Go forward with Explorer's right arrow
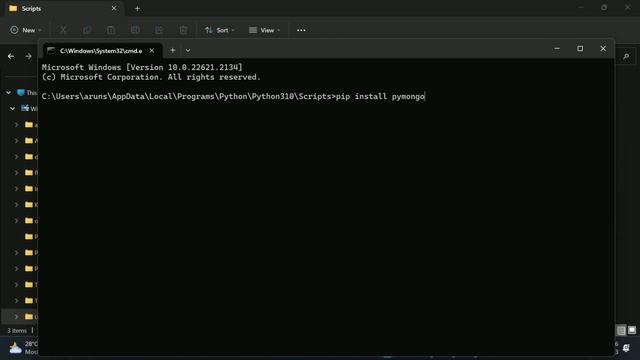 click(x=28, y=56)
